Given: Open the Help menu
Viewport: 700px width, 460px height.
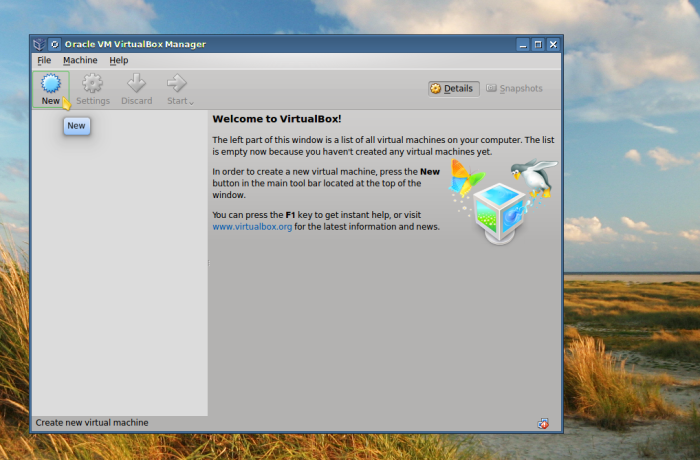Looking at the screenshot, I should [x=119, y=60].
